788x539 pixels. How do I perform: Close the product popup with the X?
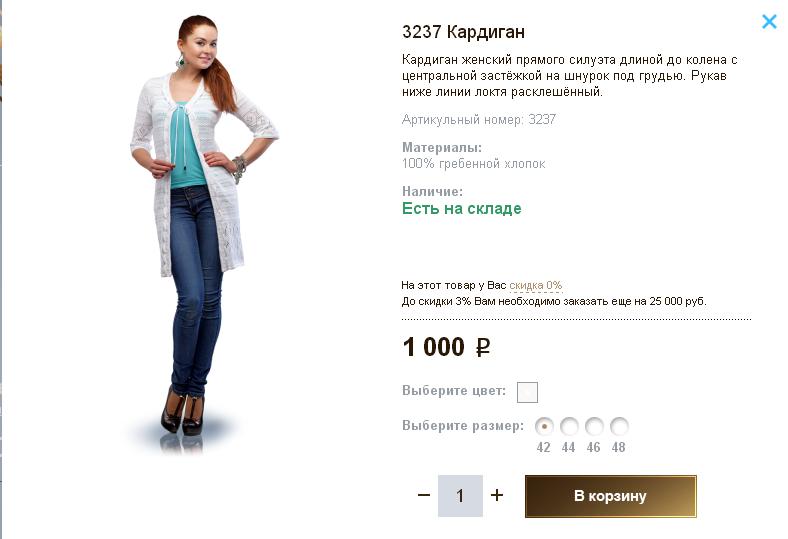point(769,22)
